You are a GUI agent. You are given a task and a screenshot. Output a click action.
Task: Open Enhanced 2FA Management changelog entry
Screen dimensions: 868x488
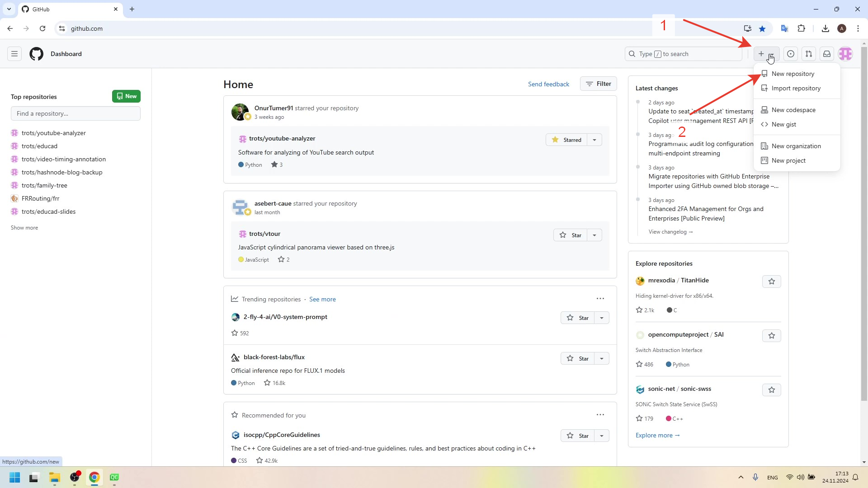click(x=706, y=214)
